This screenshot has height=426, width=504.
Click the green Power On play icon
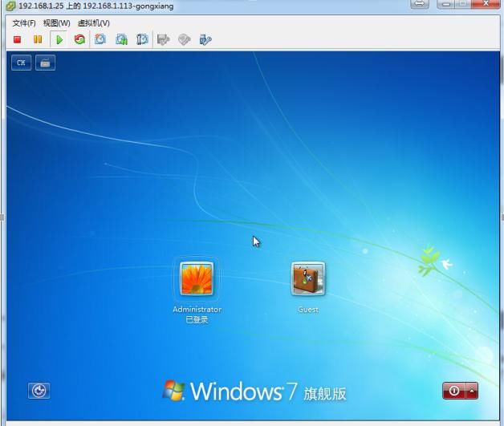59,39
